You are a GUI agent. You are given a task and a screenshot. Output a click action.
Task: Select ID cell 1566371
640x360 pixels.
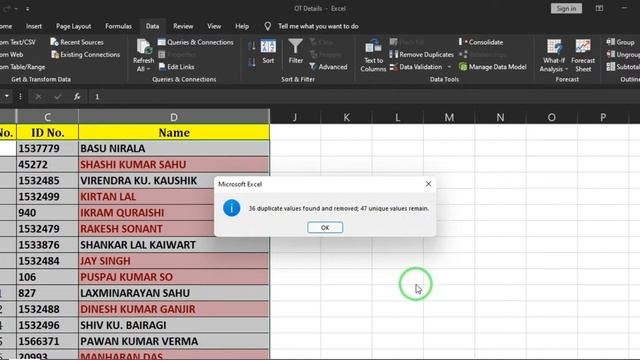47,341
